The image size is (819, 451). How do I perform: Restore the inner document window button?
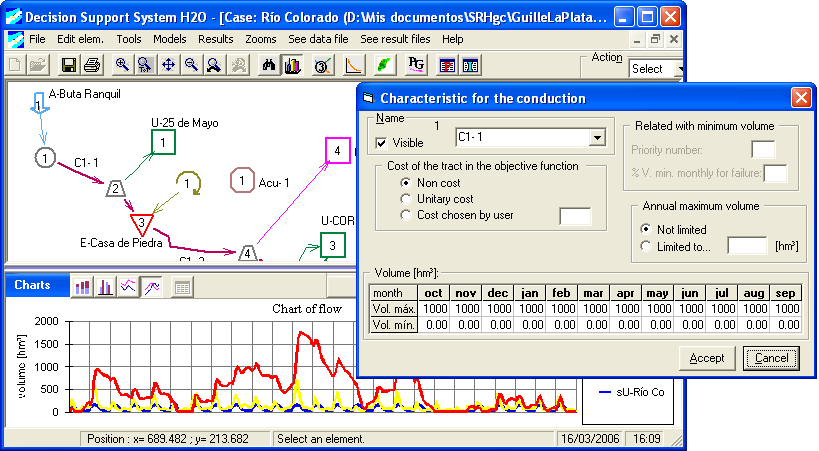coord(655,39)
